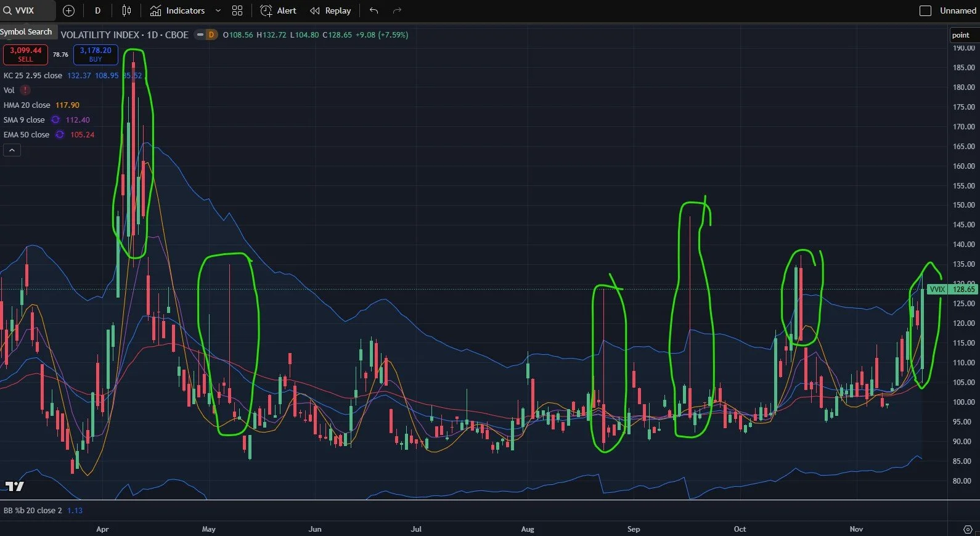Viewport: 980px width, 536px height.
Task: Click the VOLATILITY INDEX chart title
Action: (125, 35)
